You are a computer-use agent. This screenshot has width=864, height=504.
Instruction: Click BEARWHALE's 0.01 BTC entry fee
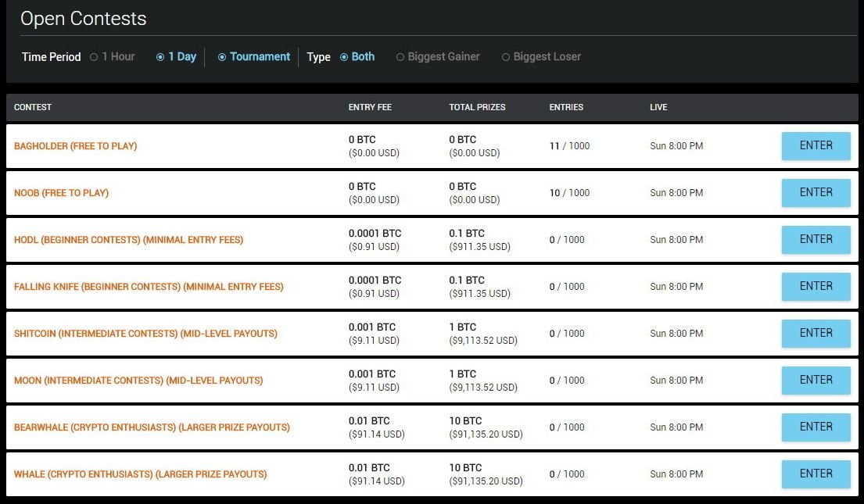coord(368,420)
